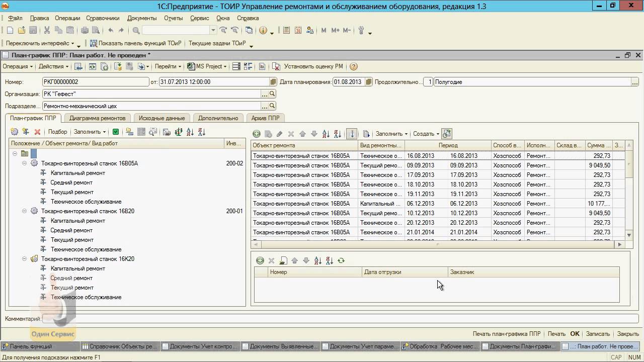644x362 pixels.
Task: Click the help question mark icon
Action: click(353, 66)
